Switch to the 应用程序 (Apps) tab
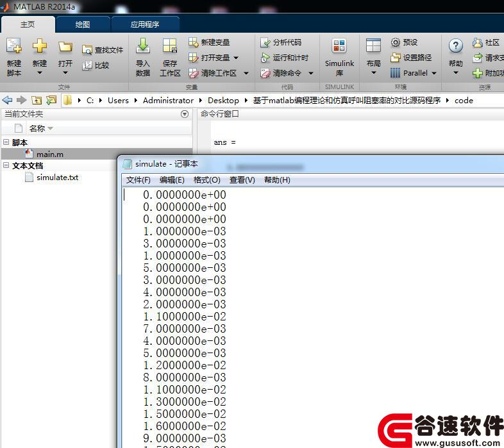 coord(145,24)
